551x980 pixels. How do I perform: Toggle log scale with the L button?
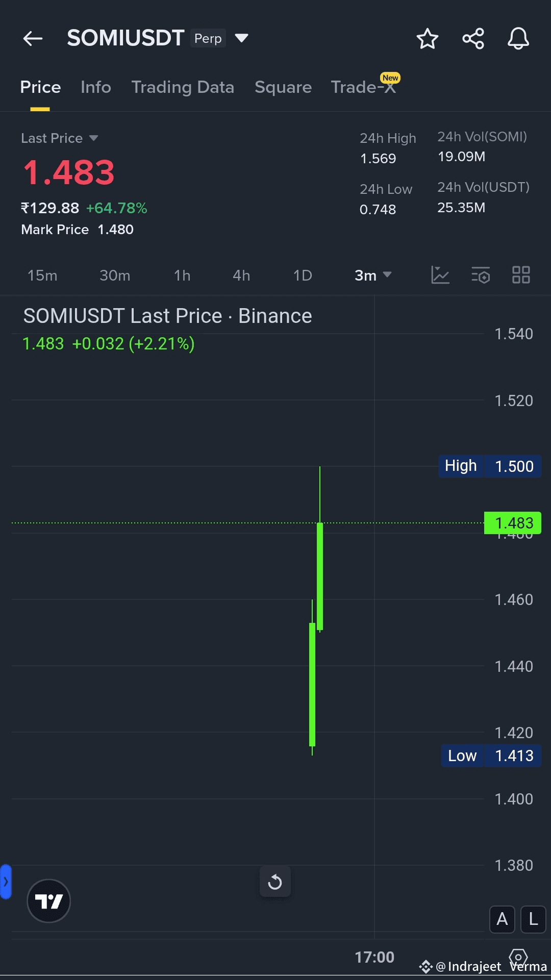[533, 919]
